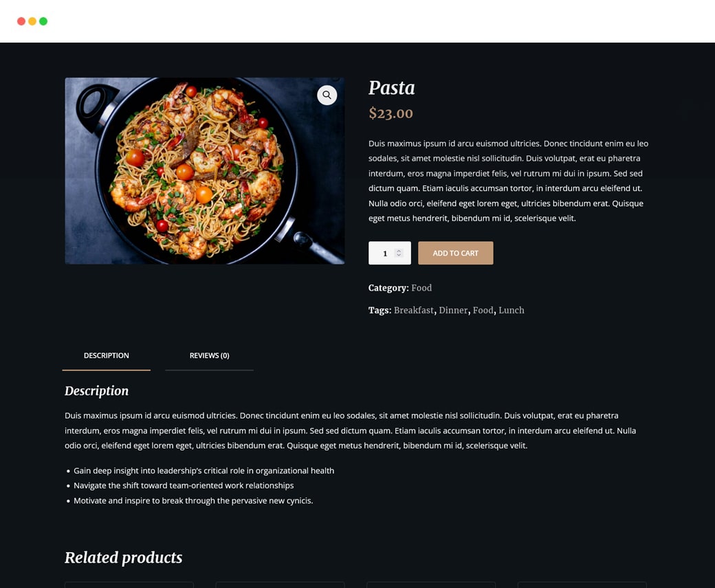
Task: Click the red close window dot
Action: pos(21,21)
